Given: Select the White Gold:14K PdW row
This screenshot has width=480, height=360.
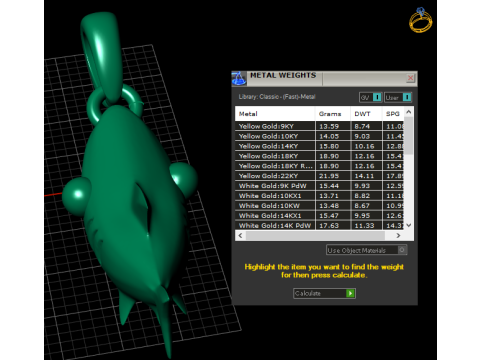Looking at the screenshot, I should point(319,225).
